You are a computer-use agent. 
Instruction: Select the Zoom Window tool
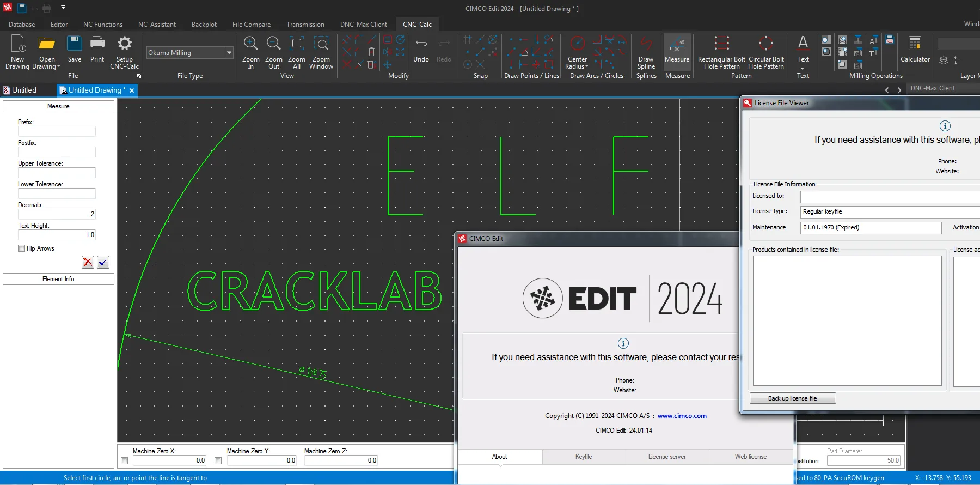321,52
